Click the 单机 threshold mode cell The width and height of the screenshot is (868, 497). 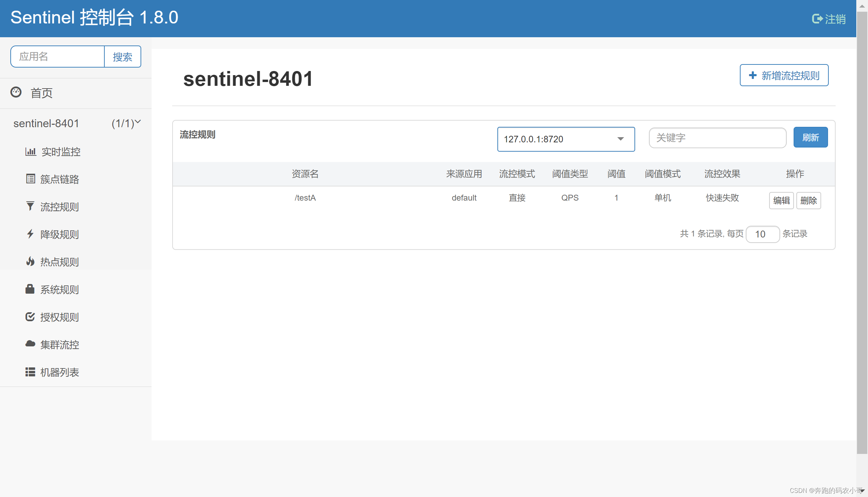pos(663,198)
